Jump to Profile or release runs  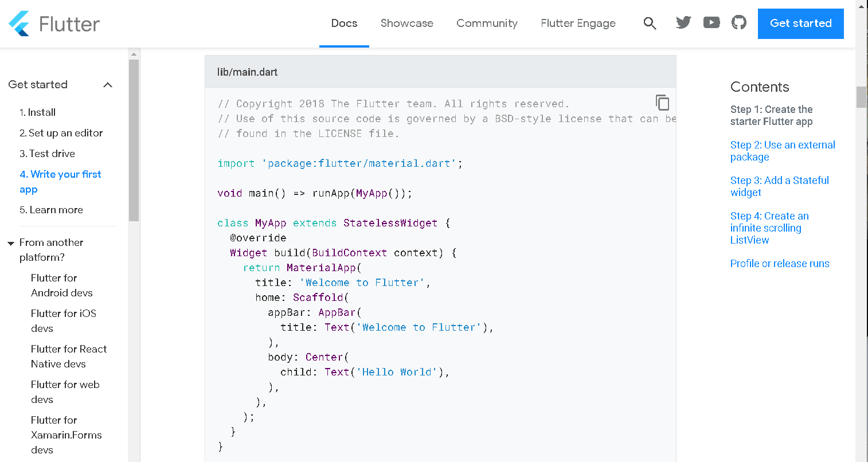(780, 264)
